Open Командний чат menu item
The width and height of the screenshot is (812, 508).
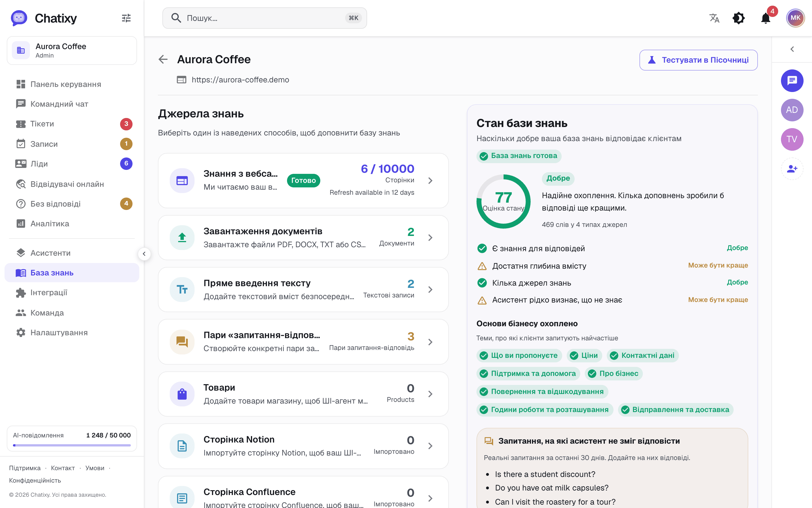(72, 104)
